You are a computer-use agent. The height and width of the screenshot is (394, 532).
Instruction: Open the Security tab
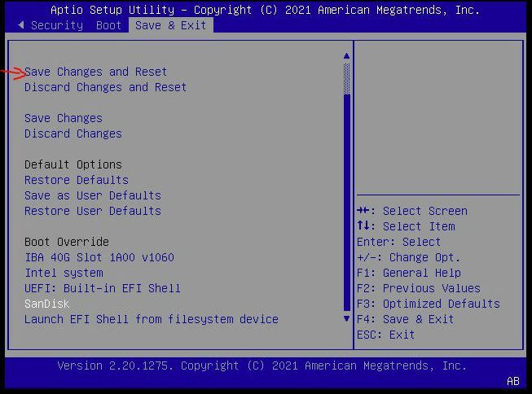point(56,25)
